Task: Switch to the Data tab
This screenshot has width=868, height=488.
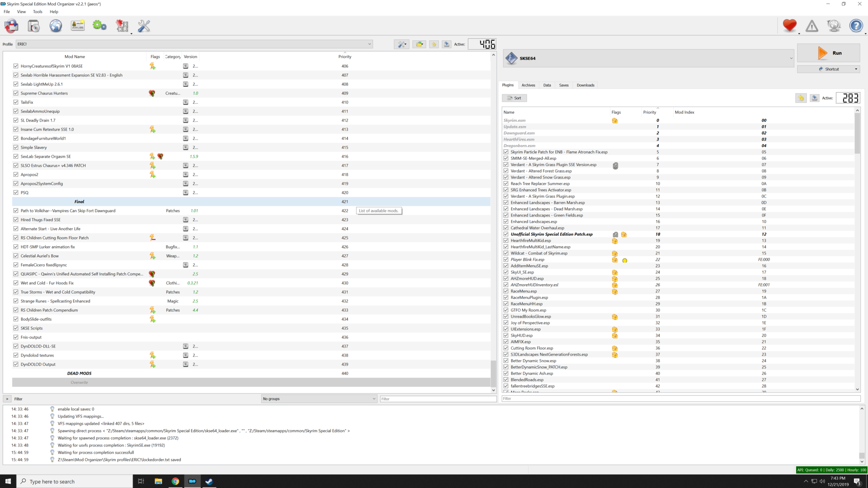Action: click(x=547, y=85)
